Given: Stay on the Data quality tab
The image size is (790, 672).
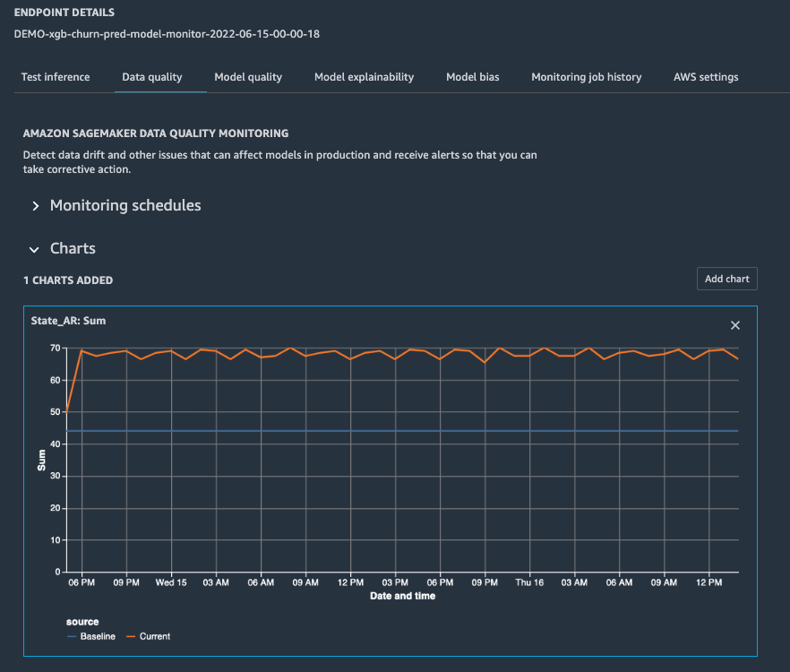Looking at the screenshot, I should (152, 77).
